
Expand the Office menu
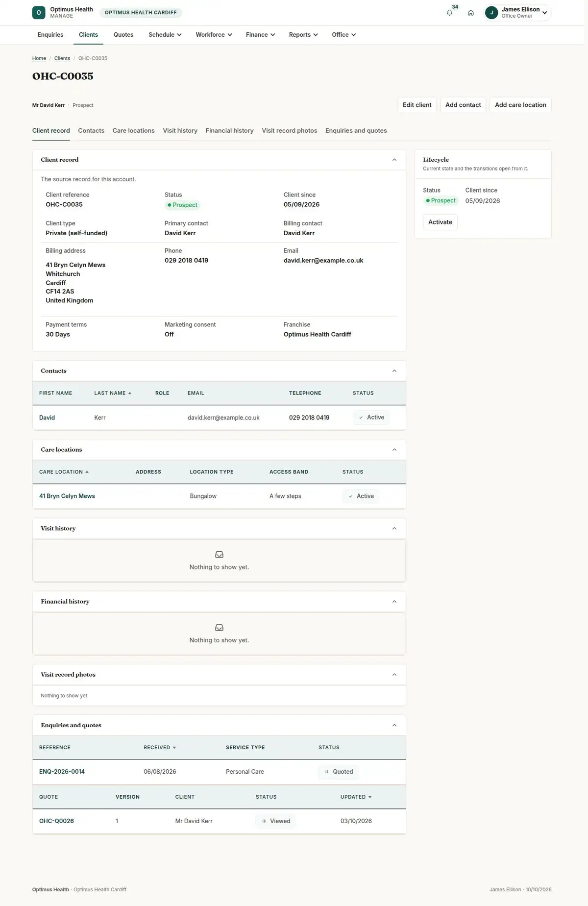pyautogui.click(x=343, y=35)
